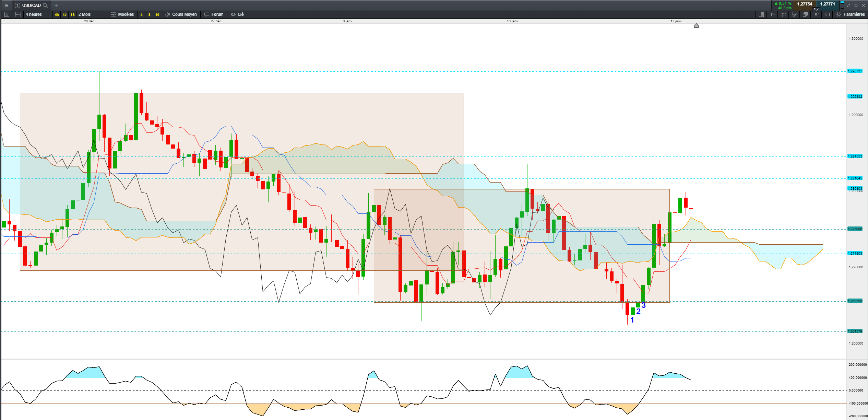Open the price scale settings icon
The image size is (868, 420).
[761, 14]
